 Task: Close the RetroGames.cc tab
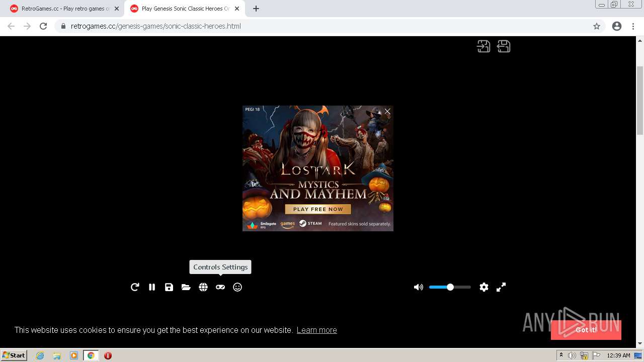pos(117,9)
